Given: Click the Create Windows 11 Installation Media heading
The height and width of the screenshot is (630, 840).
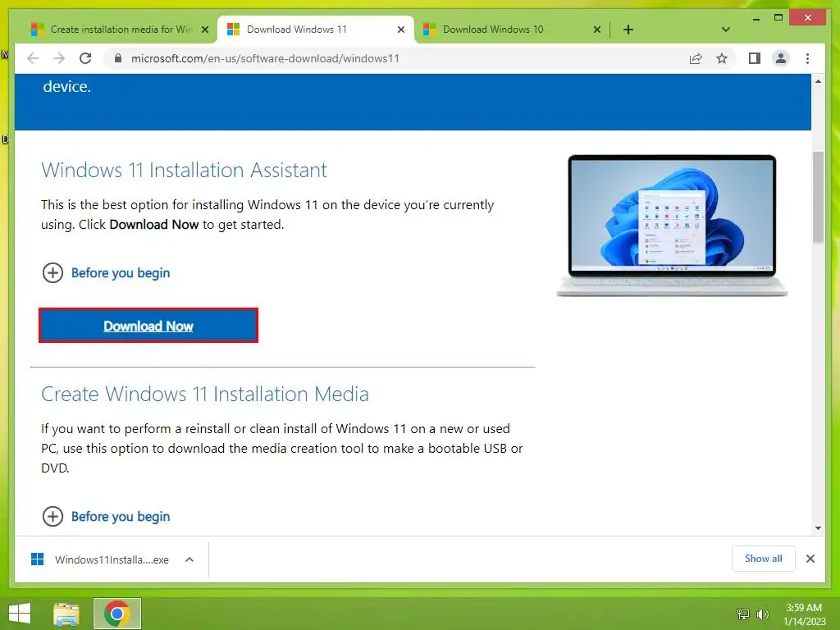Looking at the screenshot, I should 205,394.
